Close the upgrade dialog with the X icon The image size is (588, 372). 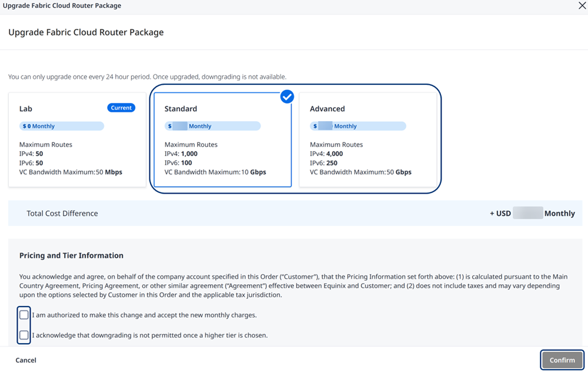click(582, 6)
